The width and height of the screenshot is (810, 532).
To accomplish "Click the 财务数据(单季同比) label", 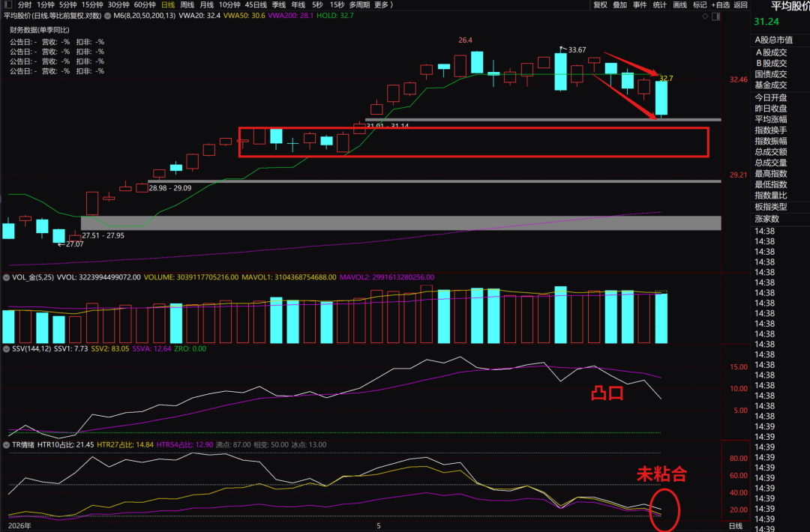I will coord(39,30).
